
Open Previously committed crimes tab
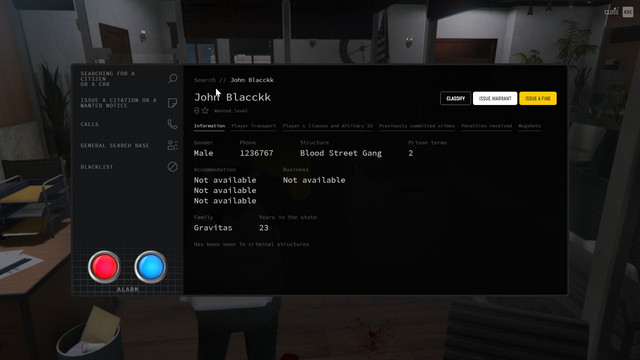click(x=416, y=126)
